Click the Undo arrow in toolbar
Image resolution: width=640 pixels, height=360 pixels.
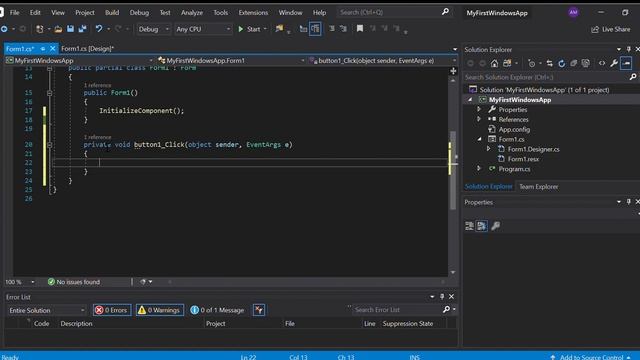coord(99,29)
